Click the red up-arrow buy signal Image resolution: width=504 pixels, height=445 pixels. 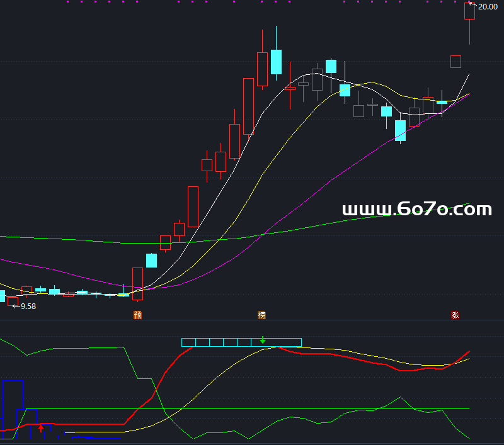coord(41,428)
